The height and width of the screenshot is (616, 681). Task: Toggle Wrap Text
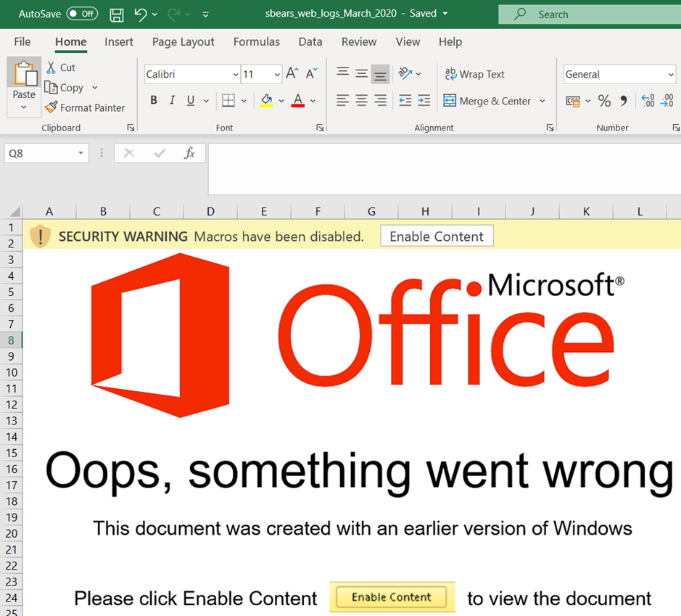[475, 74]
